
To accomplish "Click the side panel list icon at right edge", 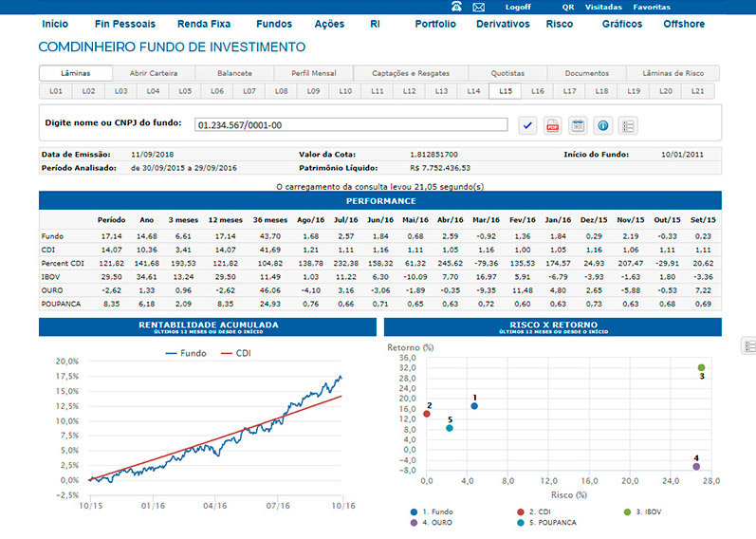I will coord(748,346).
